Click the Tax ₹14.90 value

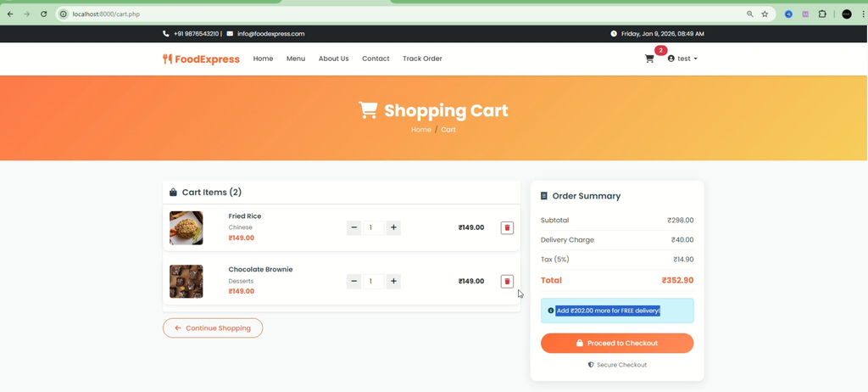click(683, 260)
